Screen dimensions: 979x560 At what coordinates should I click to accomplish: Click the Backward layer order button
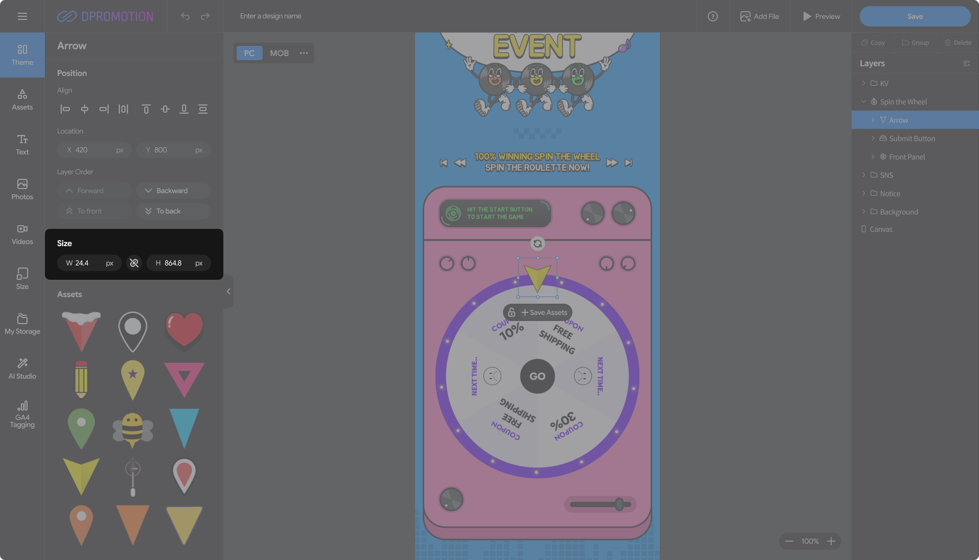[x=173, y=191]
